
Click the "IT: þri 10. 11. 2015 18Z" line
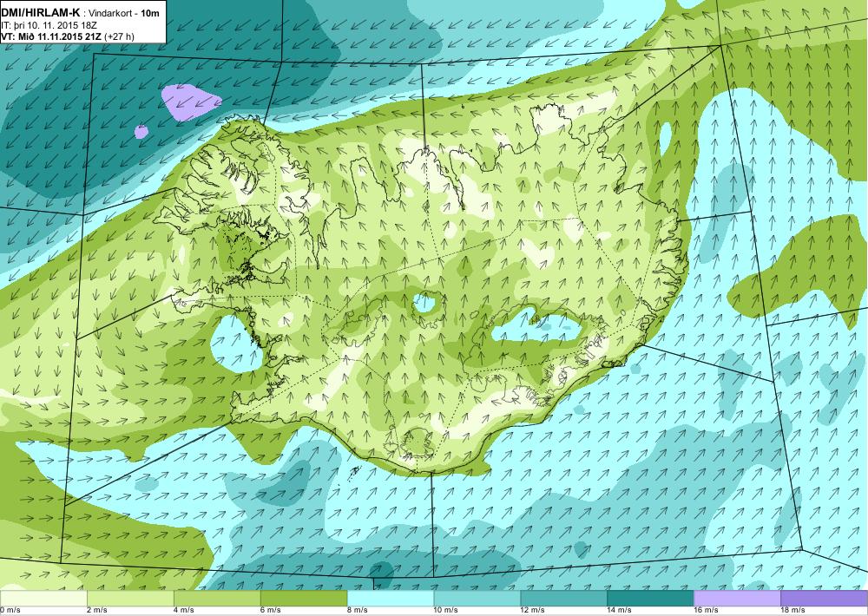tap(49, 25)
